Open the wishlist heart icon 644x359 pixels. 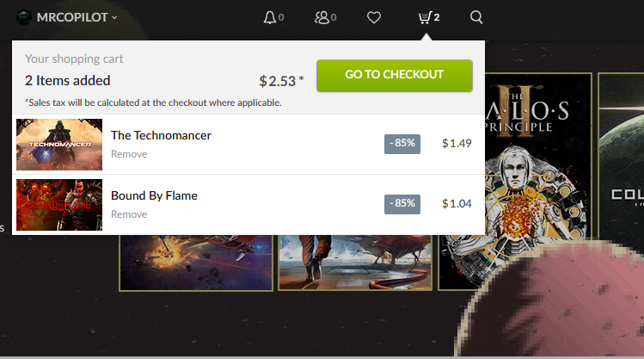[x=374, y=17]
